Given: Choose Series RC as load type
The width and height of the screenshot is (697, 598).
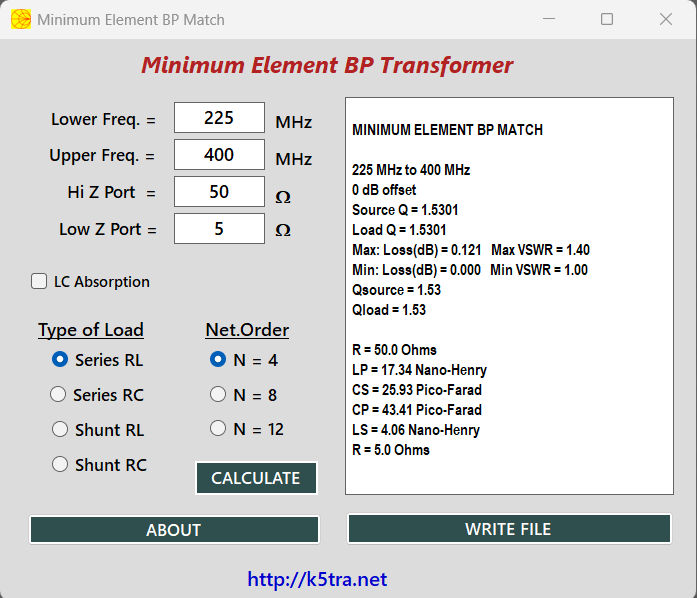Looking at the screenshot, I should click(60, 395).
